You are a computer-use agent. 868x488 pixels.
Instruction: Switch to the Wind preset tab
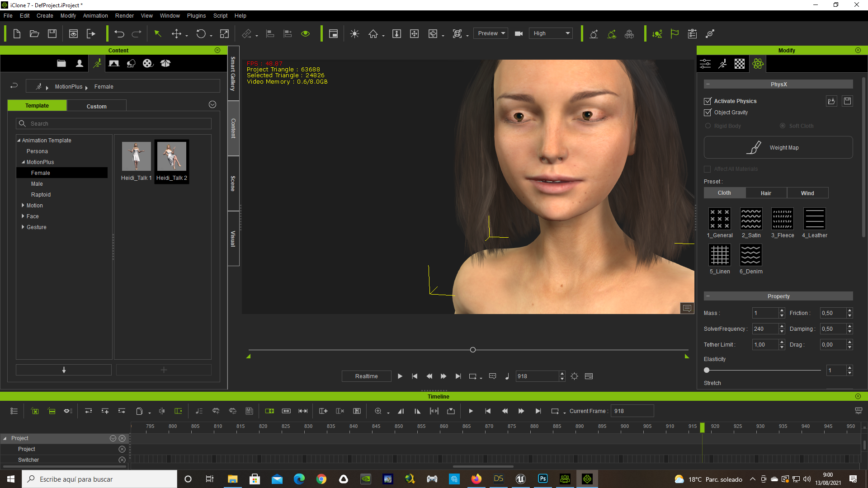tap(807, 193)
